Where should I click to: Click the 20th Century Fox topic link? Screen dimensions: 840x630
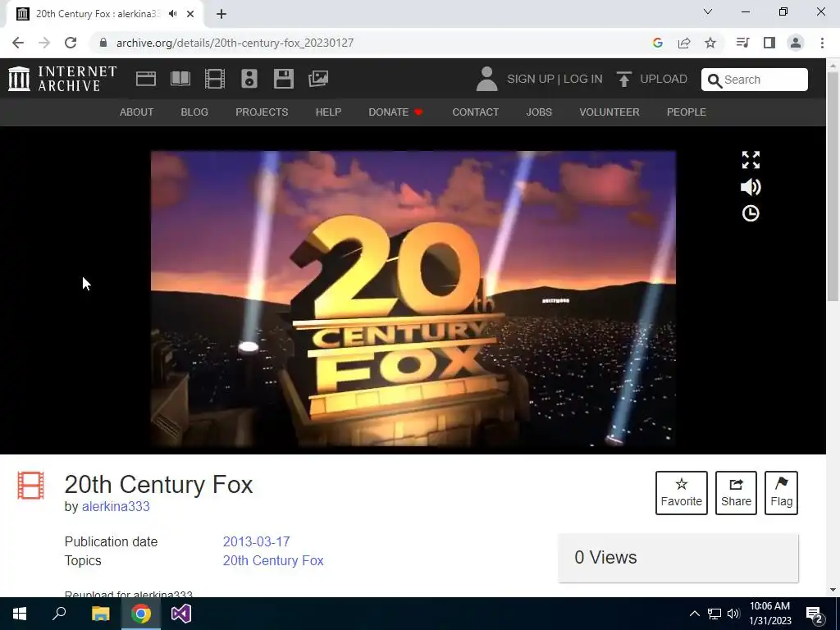tap(273, 561)
